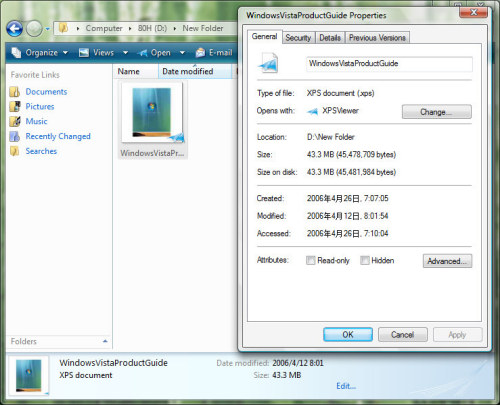This screenshot has width=500, height=405.
Task: Click the Advanced... button
Action: 447,261
